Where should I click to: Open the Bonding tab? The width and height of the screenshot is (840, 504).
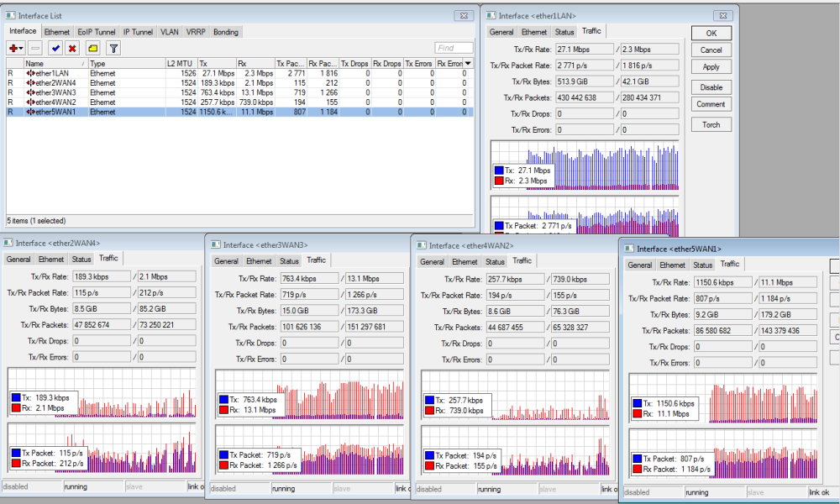click(225, 32)
